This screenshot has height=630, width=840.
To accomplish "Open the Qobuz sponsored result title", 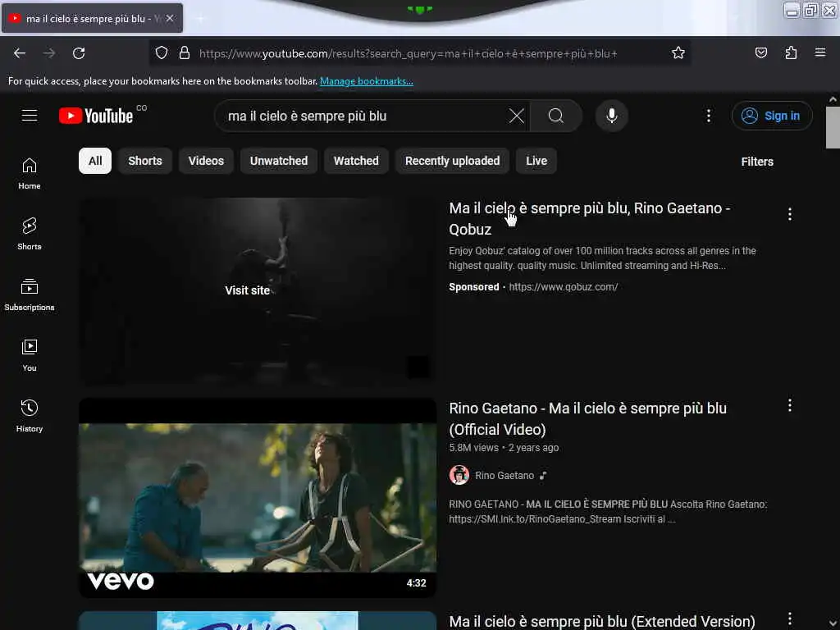I will click(589, 218).
